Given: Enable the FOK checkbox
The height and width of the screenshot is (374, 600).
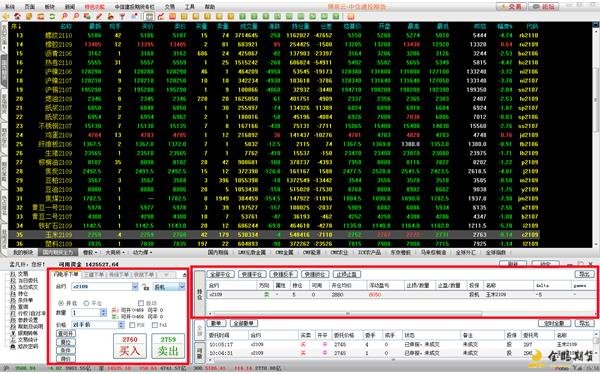Looking at the screenshot, I should point(132,325).
